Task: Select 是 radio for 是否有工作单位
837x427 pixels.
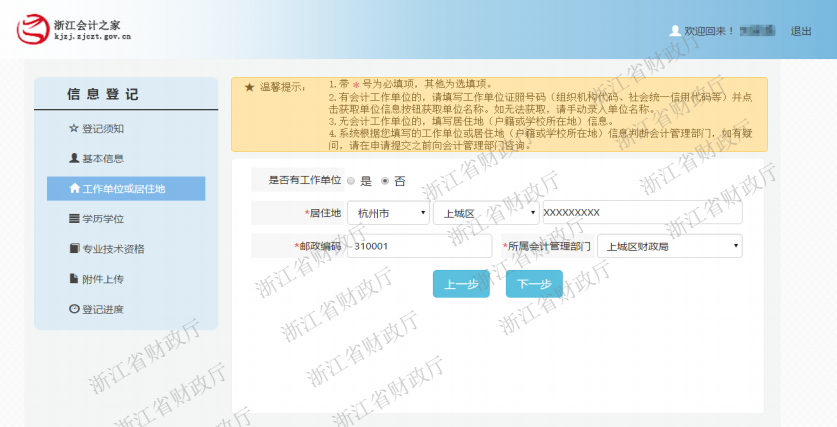Action: 350,181
